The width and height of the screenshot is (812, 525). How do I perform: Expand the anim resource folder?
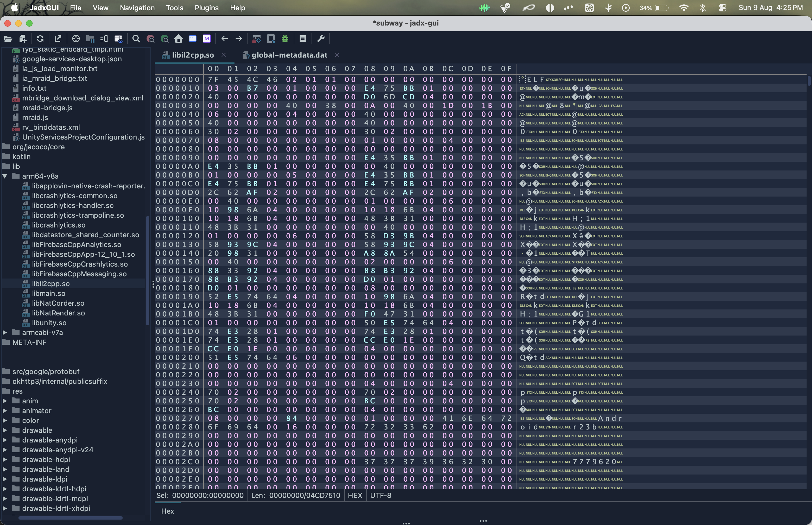[5, 401]
